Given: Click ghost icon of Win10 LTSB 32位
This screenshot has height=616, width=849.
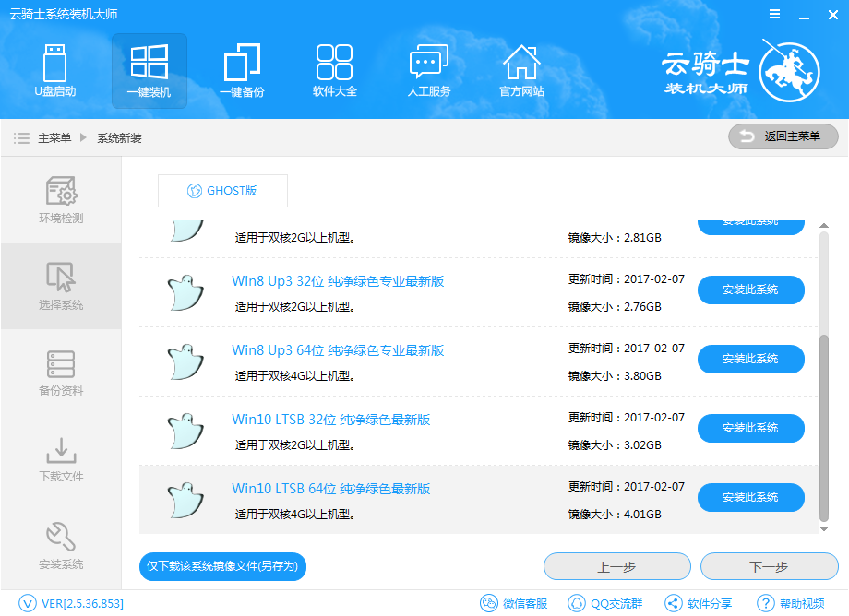Looking at the screenshot, I should pyautogui.click(x=185, y=431).
